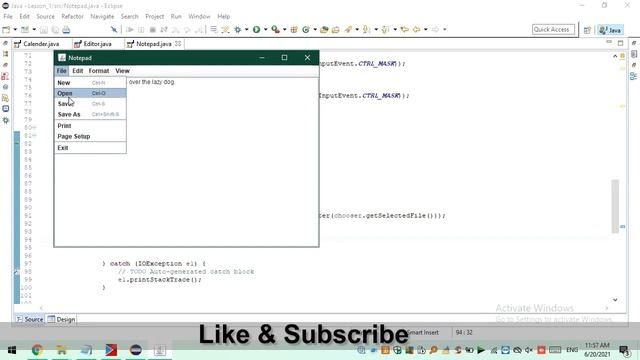Open the Debug dropdown arrow
640x360 pixels.
pos(247,29)
